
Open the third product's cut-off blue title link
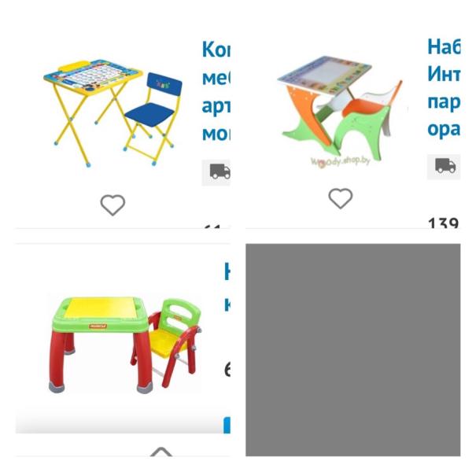click(x=227, y=287)
